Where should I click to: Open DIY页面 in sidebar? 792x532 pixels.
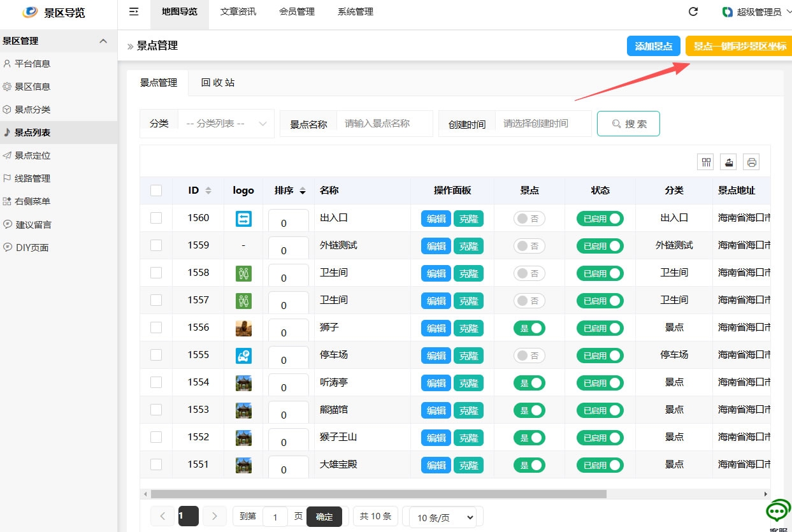pos(59,247)
